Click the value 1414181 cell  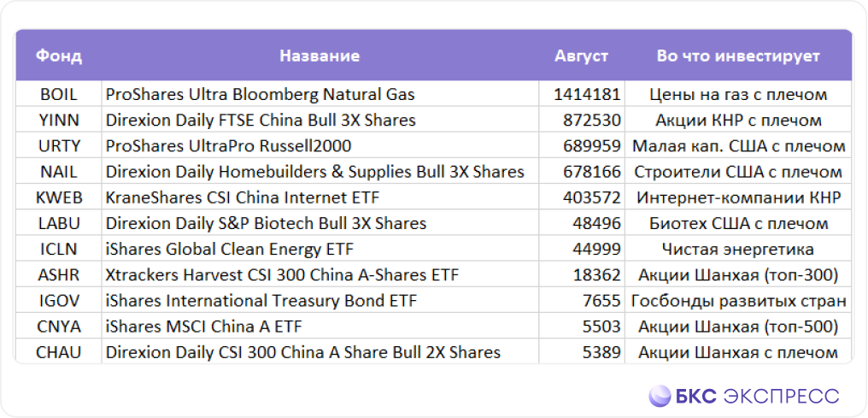click(582, 95)
